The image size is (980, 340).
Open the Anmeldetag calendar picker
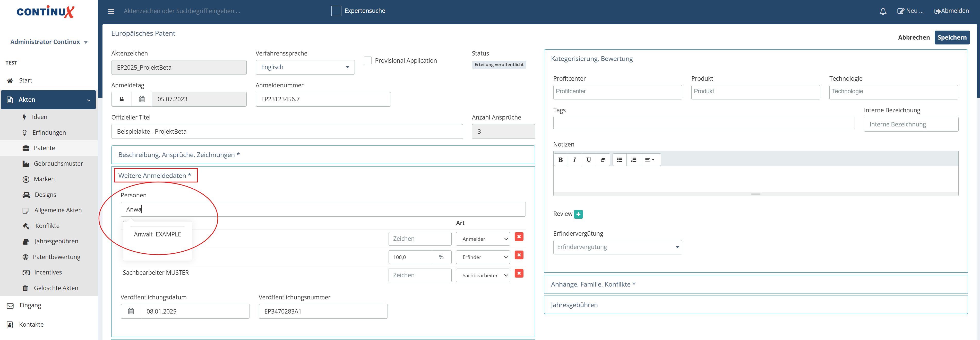coord(142,99)
